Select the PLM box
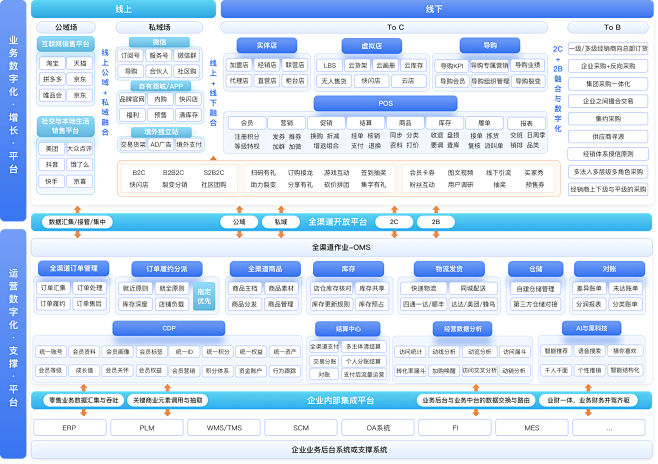This screenshot has width=658, height=464. coord(147,428)
